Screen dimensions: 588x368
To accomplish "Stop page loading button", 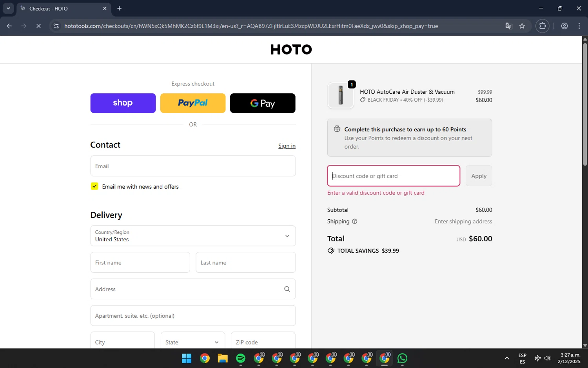I will click(x=38, y=26).
